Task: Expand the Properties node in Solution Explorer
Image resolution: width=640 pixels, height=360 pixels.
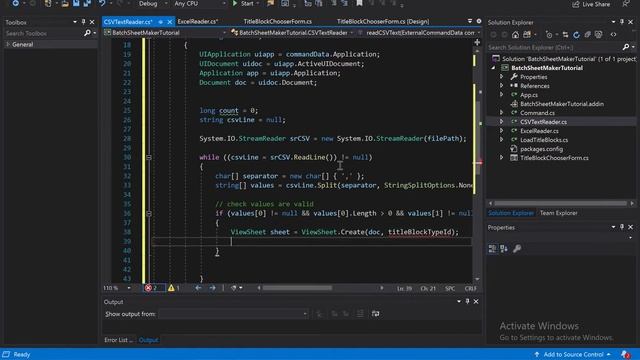Action: click(x=502, y=77)
